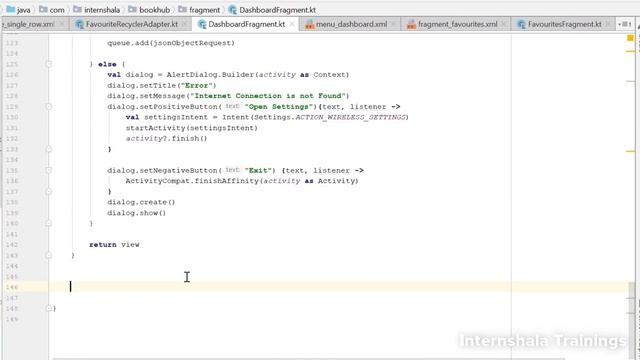Click "dialog.create()" on line 138

(141, 202)
